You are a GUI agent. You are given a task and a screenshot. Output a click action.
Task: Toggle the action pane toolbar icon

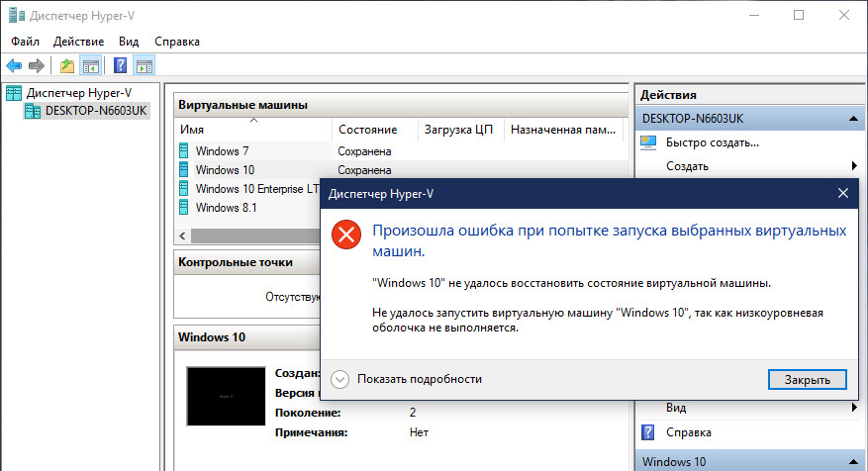coord(144,66)
